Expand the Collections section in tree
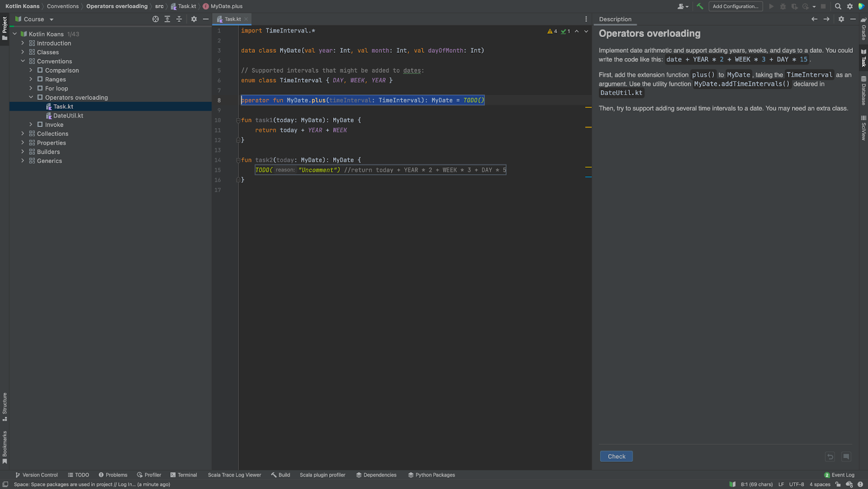The width and height of the screenshot is (868, 489). (23, 134)
